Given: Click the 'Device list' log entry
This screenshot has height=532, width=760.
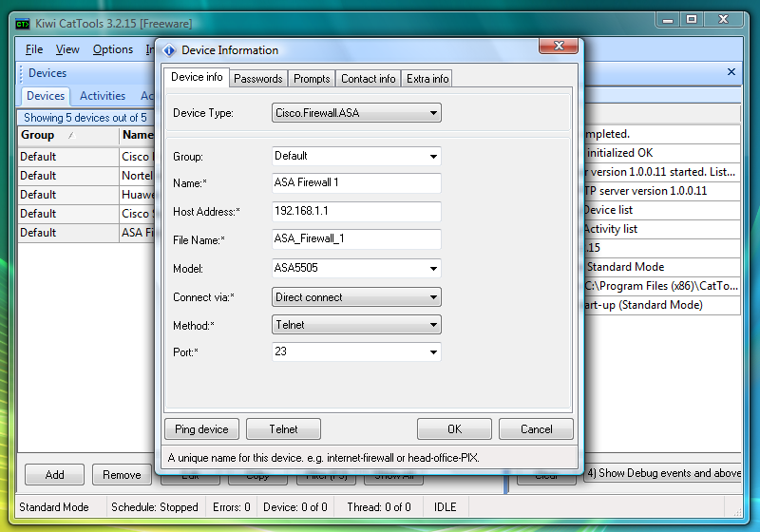Looking at the screenshot, I should [662, 210].
